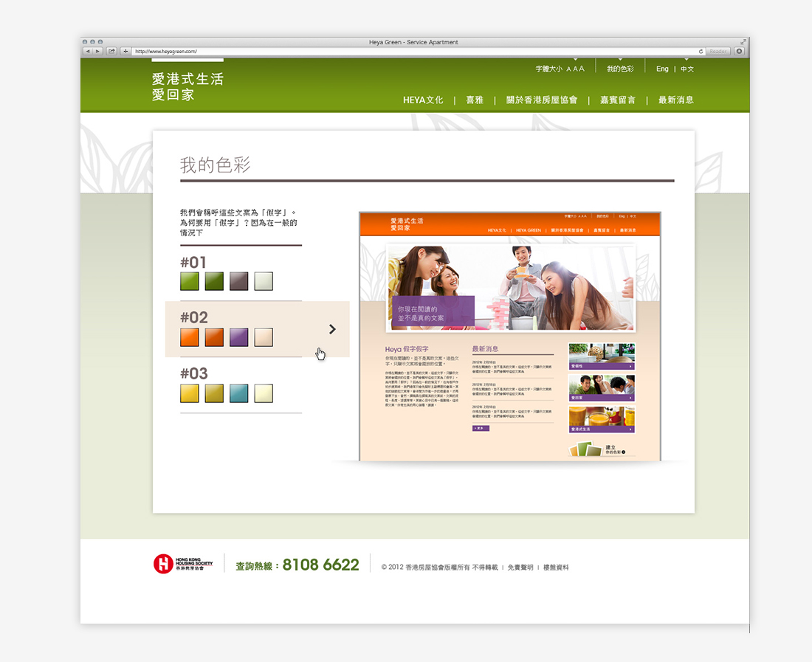This screenshot has width=812, height=662.
Task: Click the Reader button in address bar
Action: click(718, 51)
